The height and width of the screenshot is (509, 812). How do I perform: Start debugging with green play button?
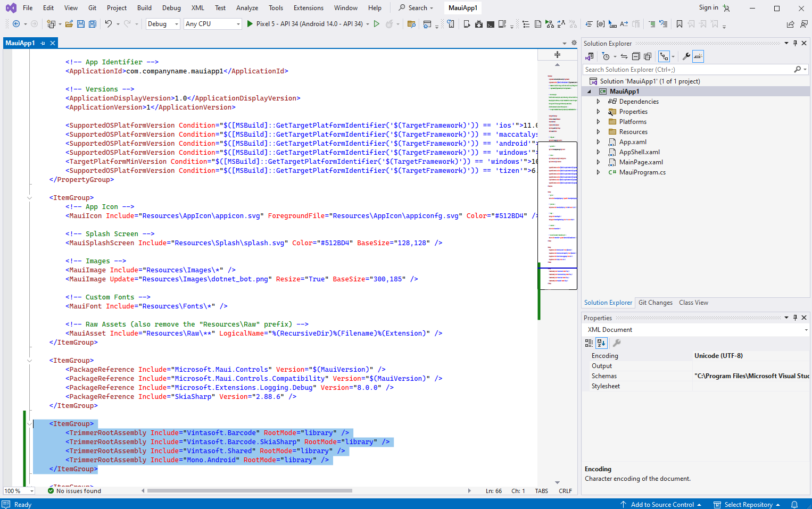(250, 24)
